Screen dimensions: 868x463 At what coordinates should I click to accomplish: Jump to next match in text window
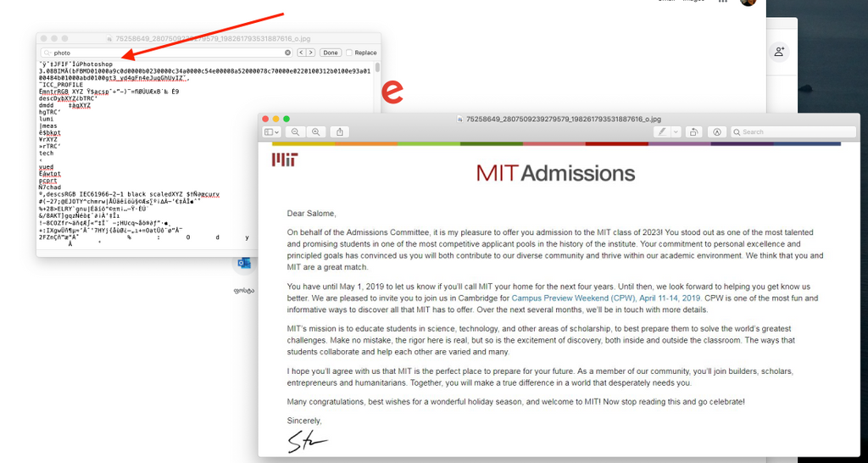(310, 53)
